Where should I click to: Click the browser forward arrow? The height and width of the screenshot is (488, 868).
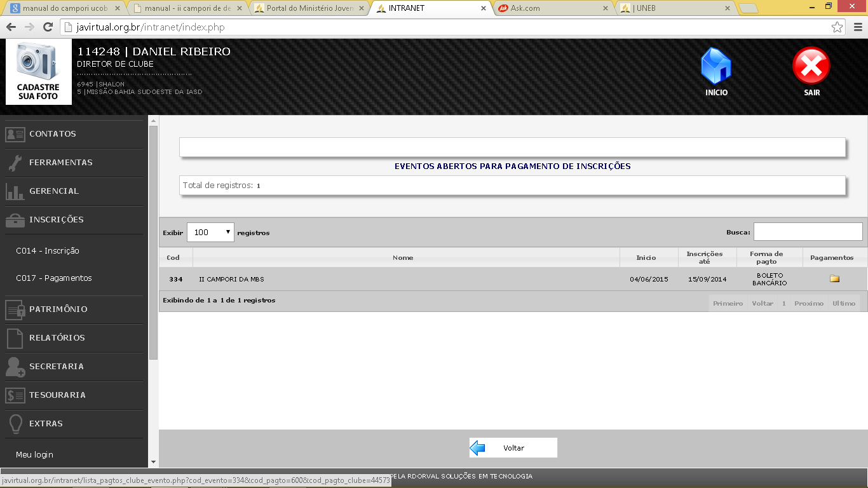click(29, 27)
